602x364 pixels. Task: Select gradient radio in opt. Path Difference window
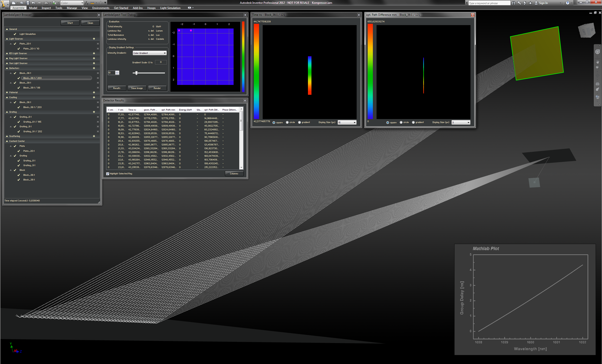click(413, 122)
